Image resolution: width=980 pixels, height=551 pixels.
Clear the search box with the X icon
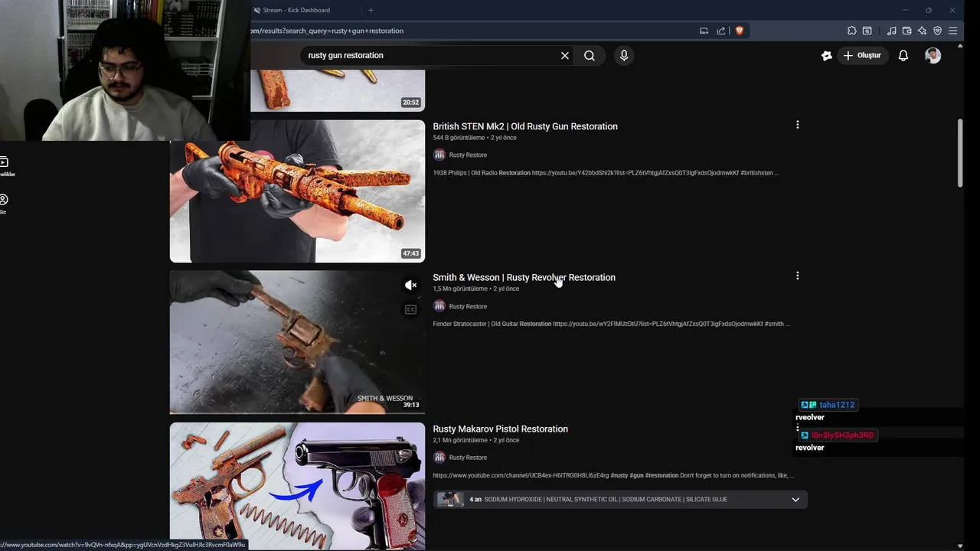pyautogui.click(x=565, y=56)
